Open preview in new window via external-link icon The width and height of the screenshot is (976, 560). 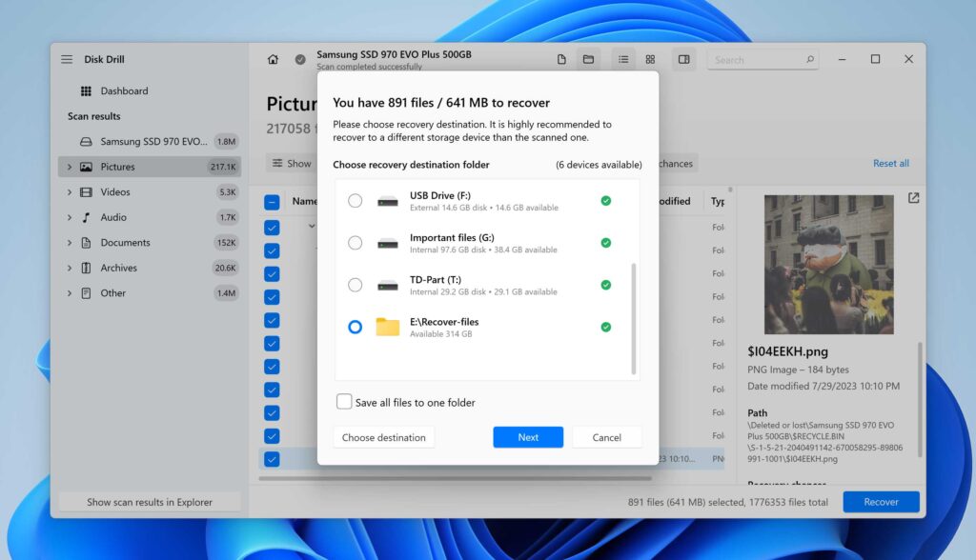point(913,197)
